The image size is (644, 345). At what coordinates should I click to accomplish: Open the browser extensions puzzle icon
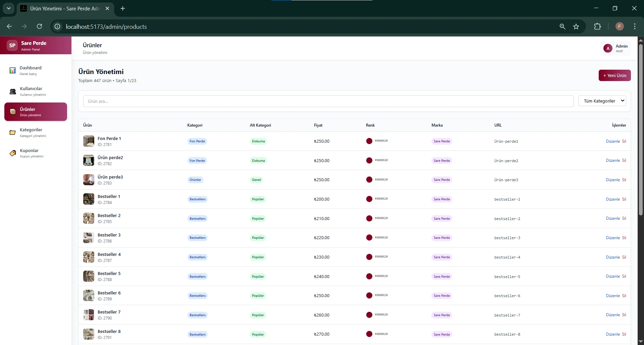(x=597, y=26)
